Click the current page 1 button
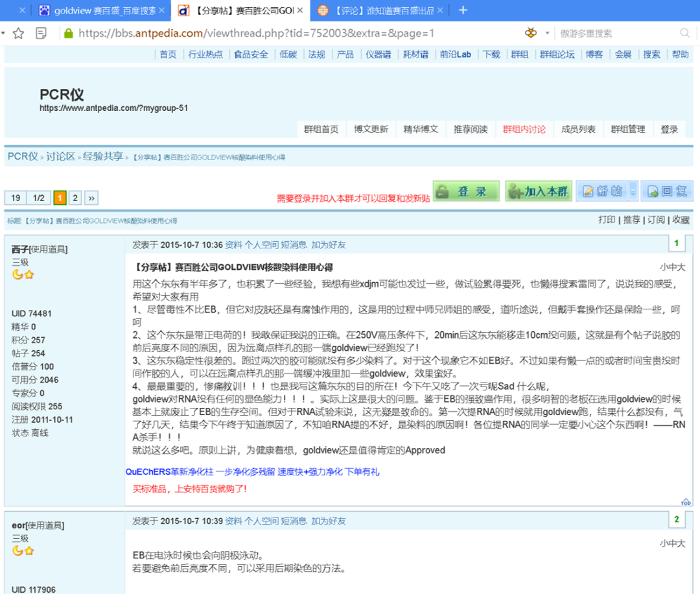The width and height of the screenshot is (700, 594). point(60,198)
